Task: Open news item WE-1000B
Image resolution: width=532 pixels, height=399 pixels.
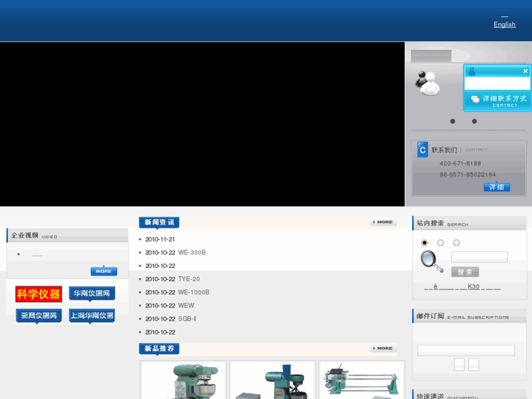Action: [x=193, y=292]
